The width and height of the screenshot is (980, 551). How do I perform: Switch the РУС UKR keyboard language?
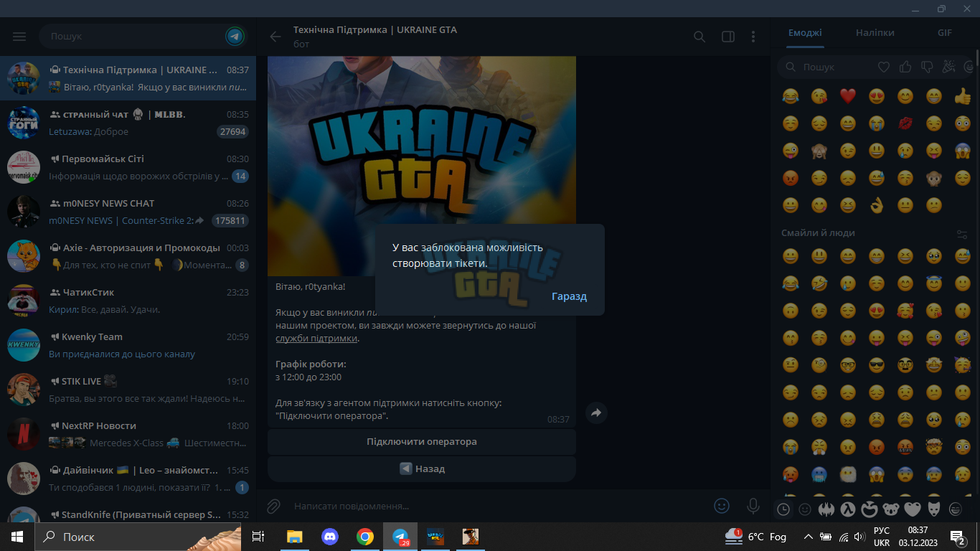[882, 536]
